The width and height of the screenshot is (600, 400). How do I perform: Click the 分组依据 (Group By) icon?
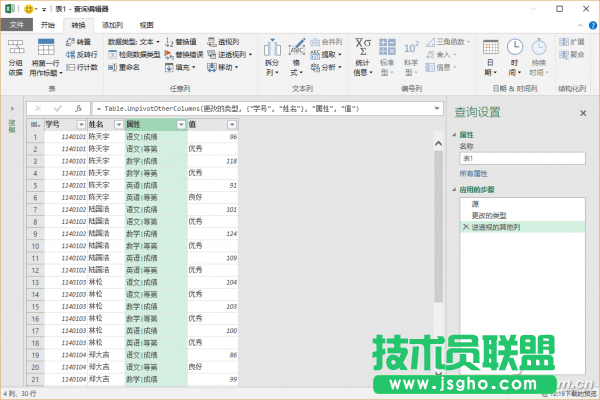click(x=15, y=51)
